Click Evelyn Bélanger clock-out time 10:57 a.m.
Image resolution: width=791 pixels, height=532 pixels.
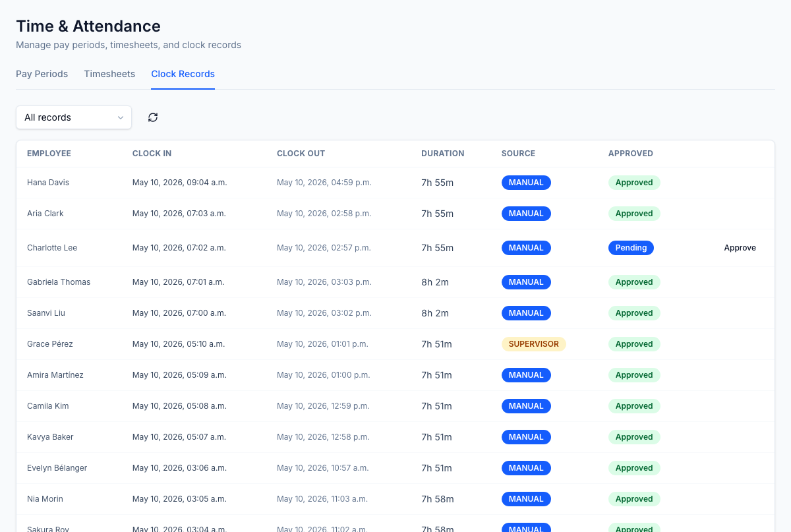[x=322, y=468]
